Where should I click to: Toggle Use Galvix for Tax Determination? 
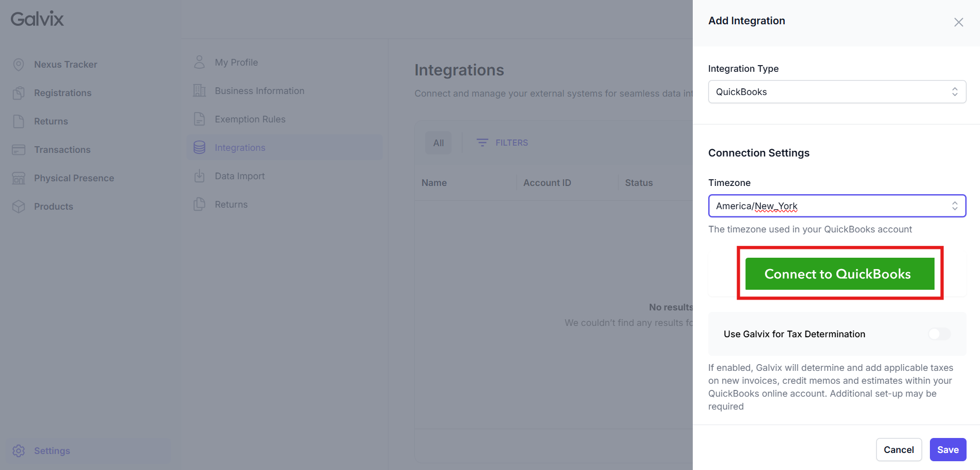939,334
